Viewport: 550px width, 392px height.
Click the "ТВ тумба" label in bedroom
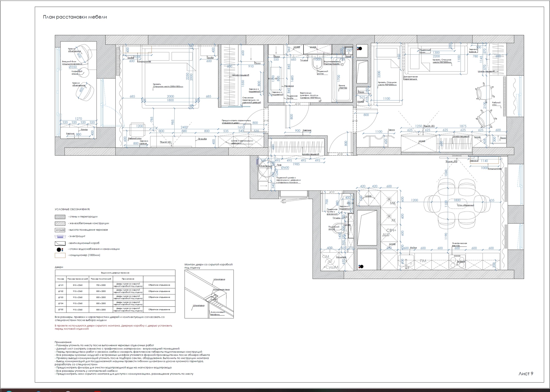click(202, 139)
